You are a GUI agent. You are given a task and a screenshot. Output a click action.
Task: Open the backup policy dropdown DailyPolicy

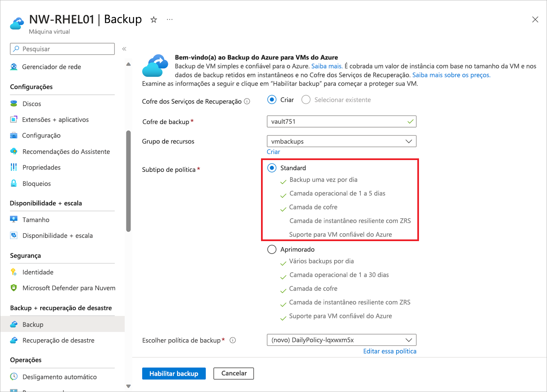342,340
